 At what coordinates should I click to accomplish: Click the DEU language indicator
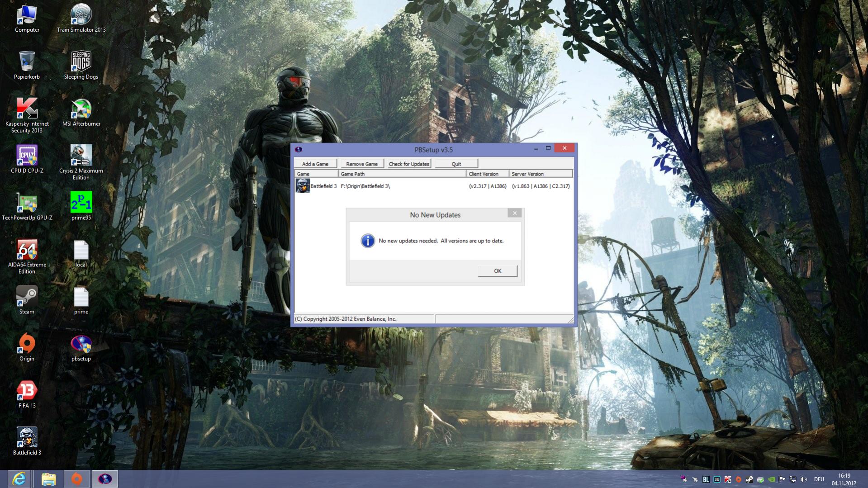(x=819, y=479)
